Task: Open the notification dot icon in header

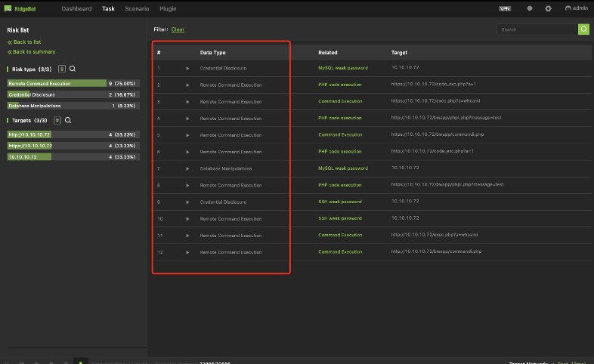Action: pos(530,8)
